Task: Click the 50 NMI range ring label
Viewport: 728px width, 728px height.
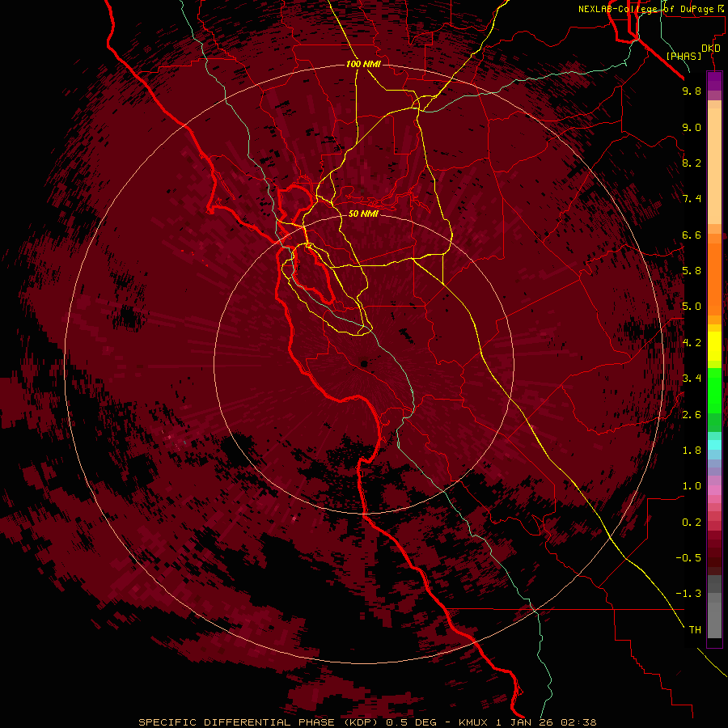Action: pos(363,214)
